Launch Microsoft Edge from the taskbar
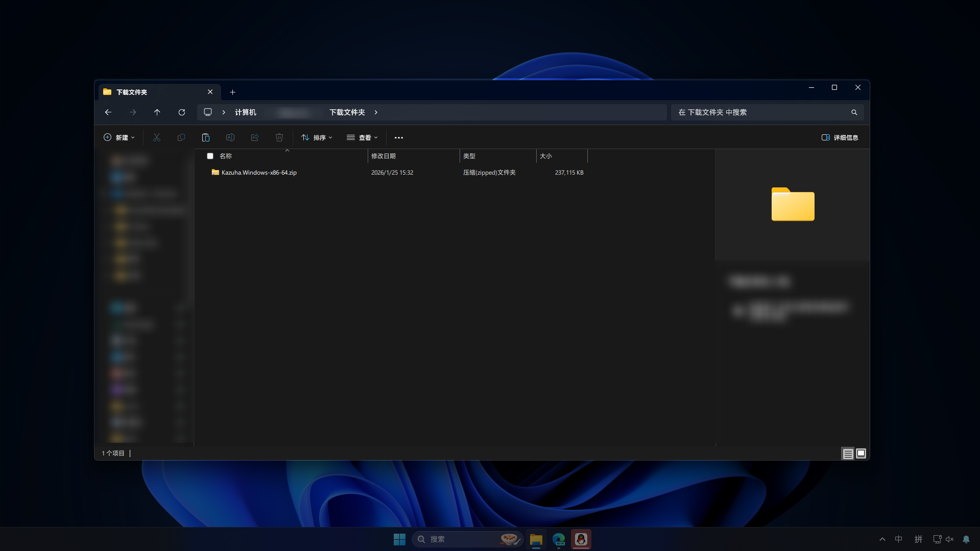 [x=559, y=539]
